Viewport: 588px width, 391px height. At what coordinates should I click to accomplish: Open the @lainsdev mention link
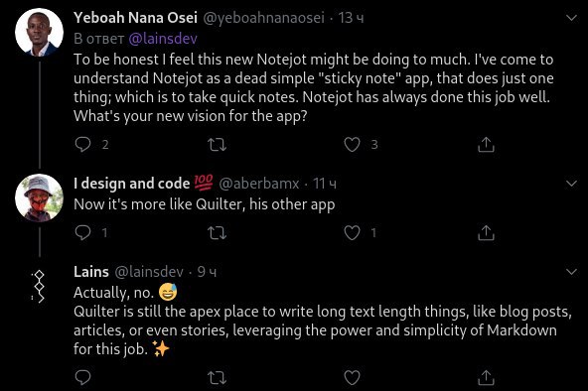[163, 39]
